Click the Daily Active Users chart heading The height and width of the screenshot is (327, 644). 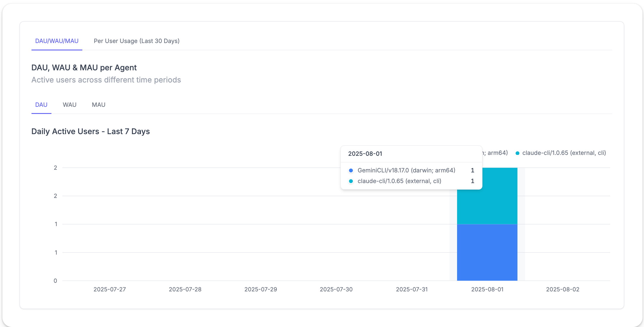(90, 131)
